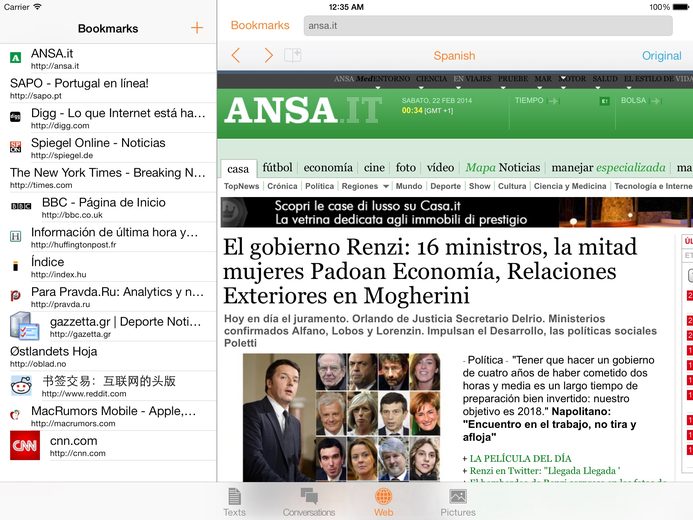Show the Original page version
693x520 pixels.
pyautogui.click(x=662, y=56)
